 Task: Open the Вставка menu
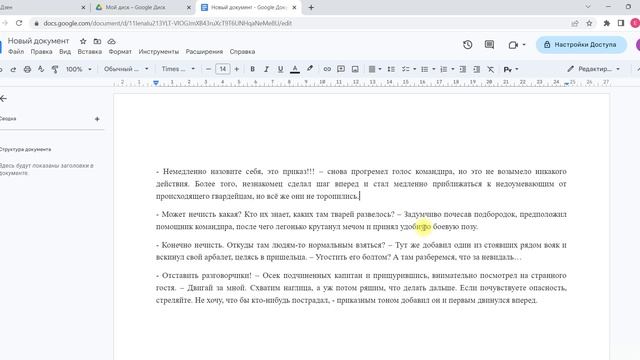(90, 52)
